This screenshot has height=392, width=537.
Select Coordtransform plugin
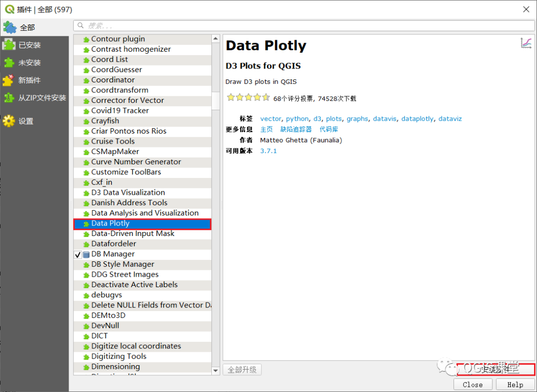coord(143,90)
